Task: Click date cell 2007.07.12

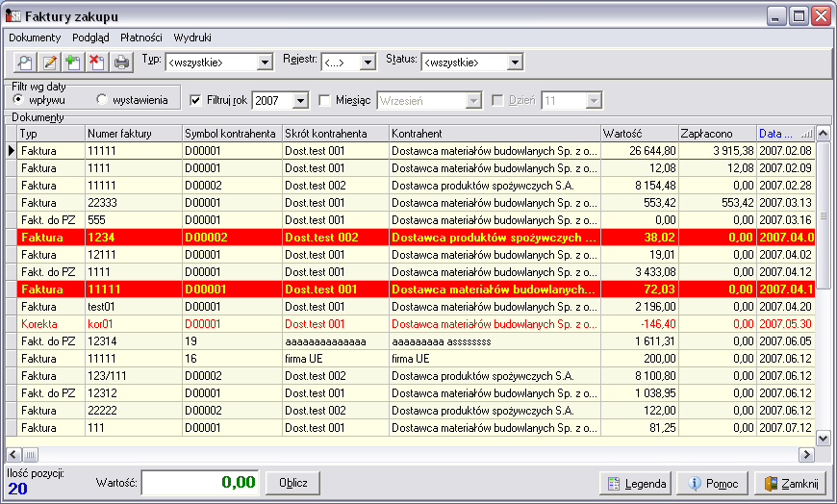Action: pos(786,428)
